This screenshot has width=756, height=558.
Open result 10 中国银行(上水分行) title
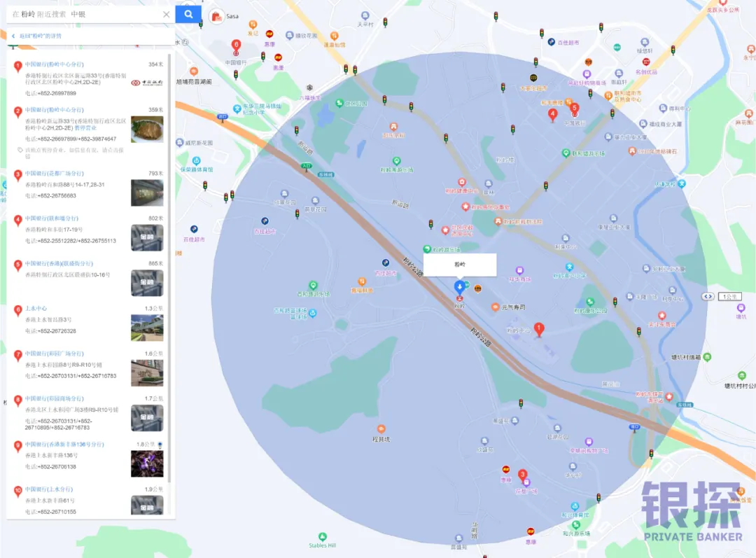(x=49, y=489)
